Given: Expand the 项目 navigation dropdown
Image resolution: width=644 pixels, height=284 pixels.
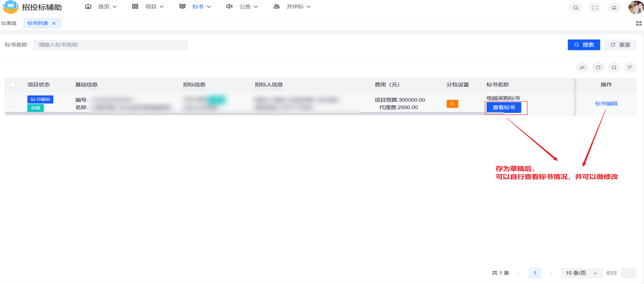Looking at the screenshot, I should pos(148,7).
